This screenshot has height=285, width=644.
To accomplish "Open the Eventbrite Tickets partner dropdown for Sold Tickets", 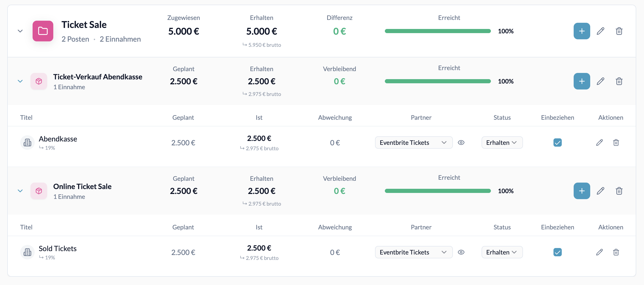I will [413, 252].
